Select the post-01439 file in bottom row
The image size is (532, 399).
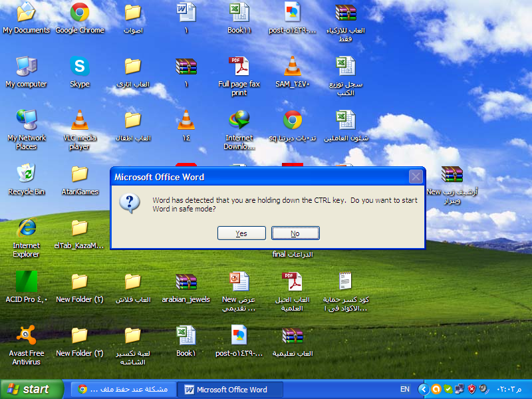click(x=239, y=340)
